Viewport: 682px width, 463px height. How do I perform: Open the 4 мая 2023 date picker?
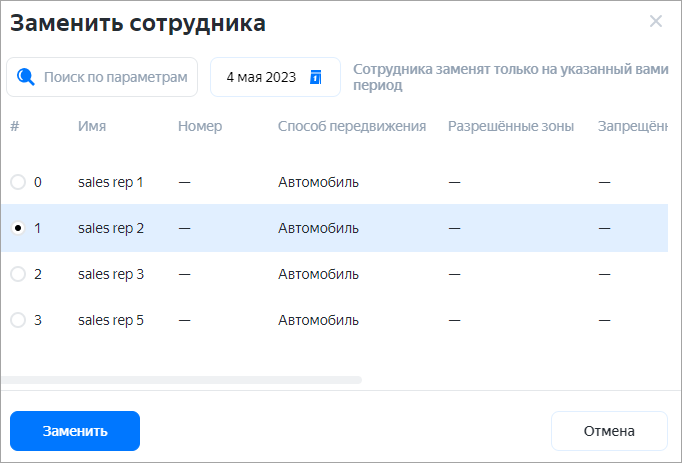point(262,77)
